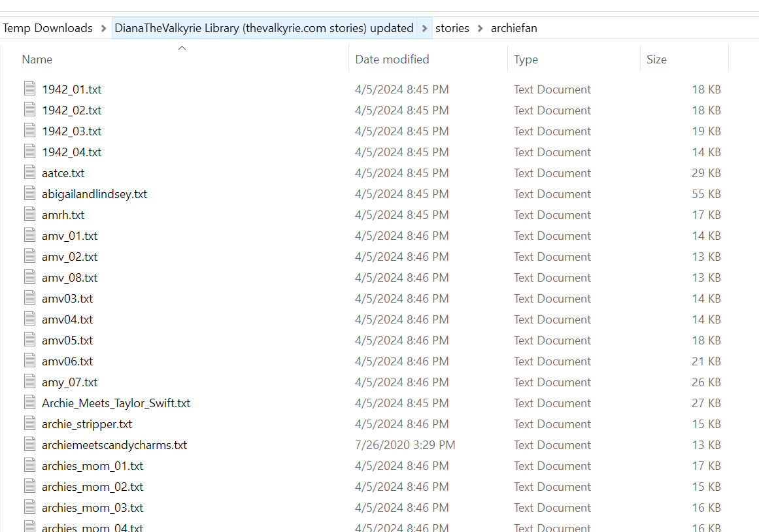
Task: Sort files by Size column
Action: click(656, 59)
